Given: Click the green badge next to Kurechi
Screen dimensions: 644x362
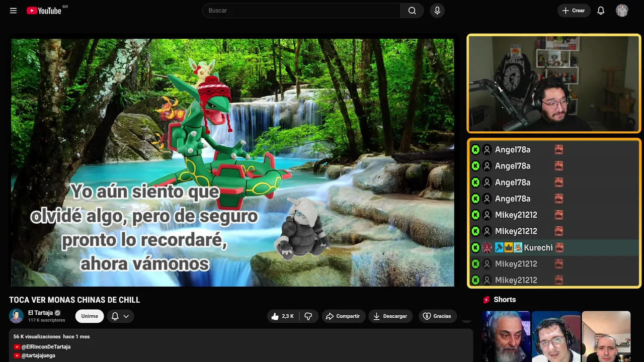Looking at the screenshot, I should point(475,247).
